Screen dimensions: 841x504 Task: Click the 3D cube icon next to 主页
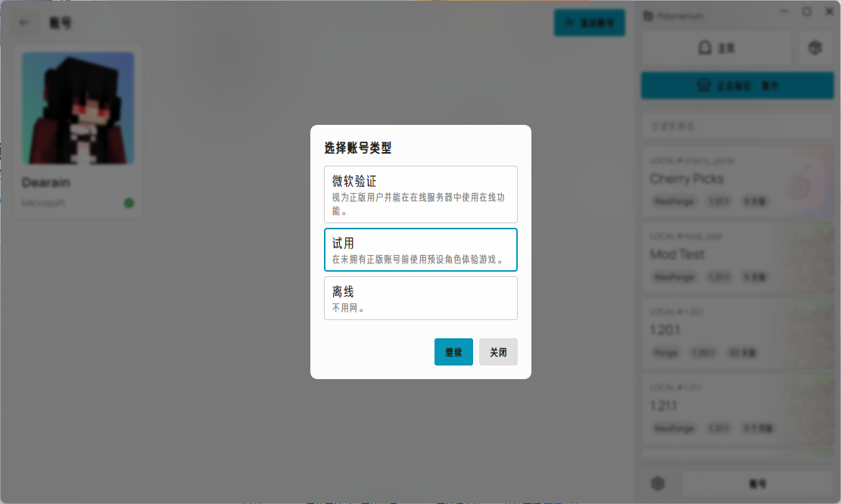814,48
